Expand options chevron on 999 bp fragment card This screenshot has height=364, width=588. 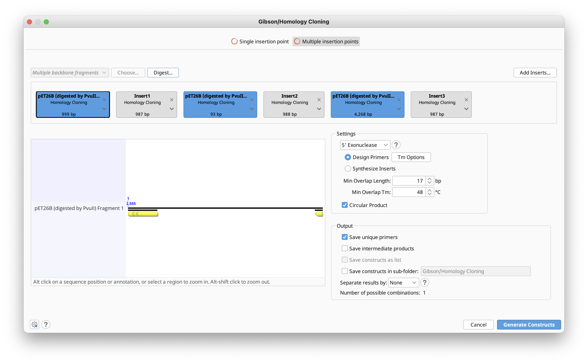click(104, 109)
